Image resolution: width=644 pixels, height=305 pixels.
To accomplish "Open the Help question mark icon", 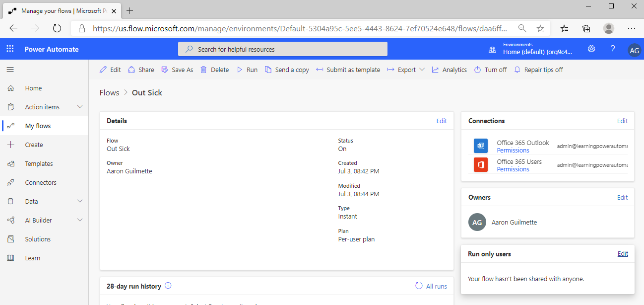I will (x=613, y=49).
